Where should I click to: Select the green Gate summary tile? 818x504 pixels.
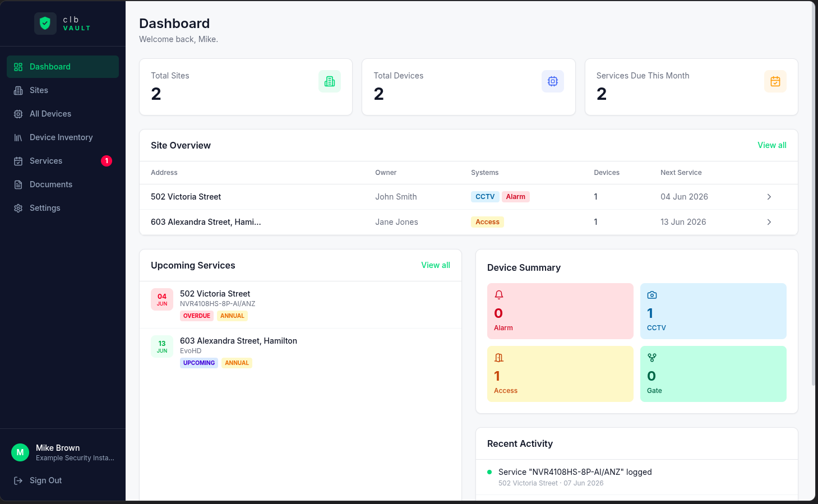[713, 374]
